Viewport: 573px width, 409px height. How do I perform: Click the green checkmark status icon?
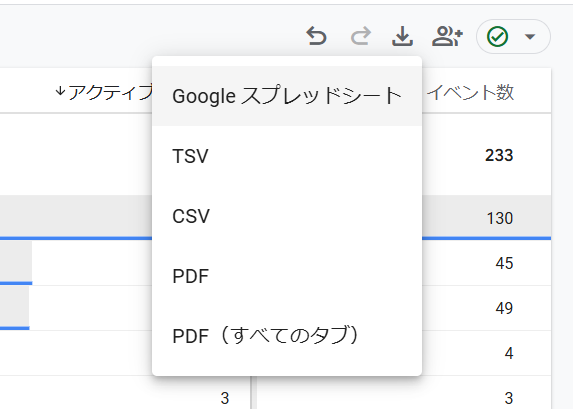[497, 37]
